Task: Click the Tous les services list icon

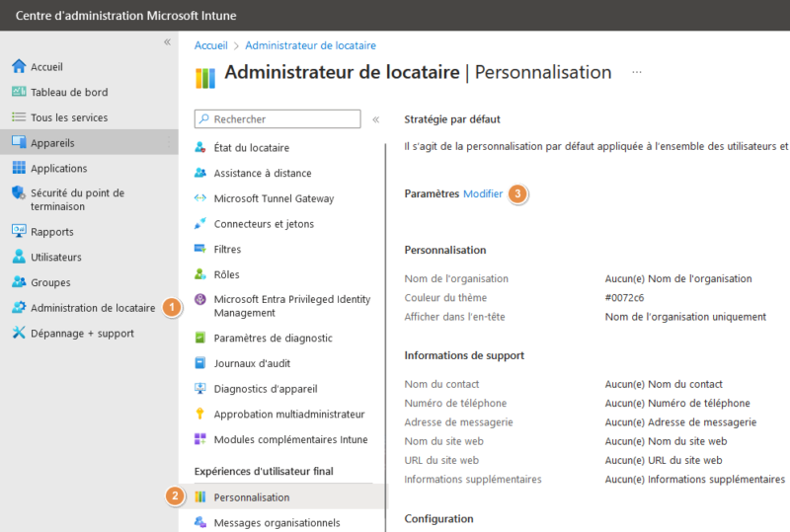Action: (19, 116)
